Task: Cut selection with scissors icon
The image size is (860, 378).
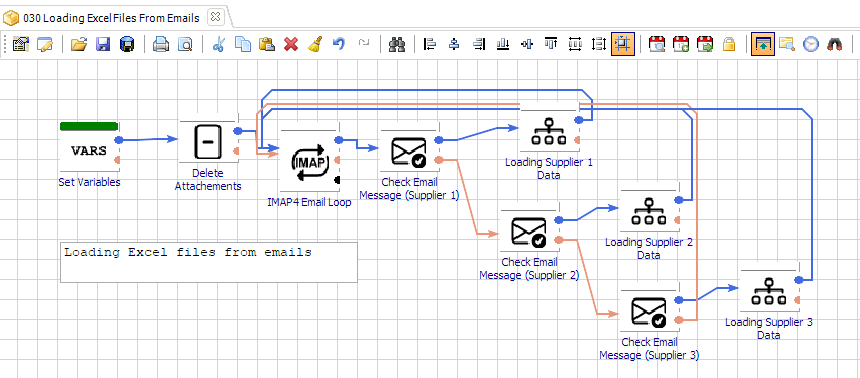Action: coord(218,44)
